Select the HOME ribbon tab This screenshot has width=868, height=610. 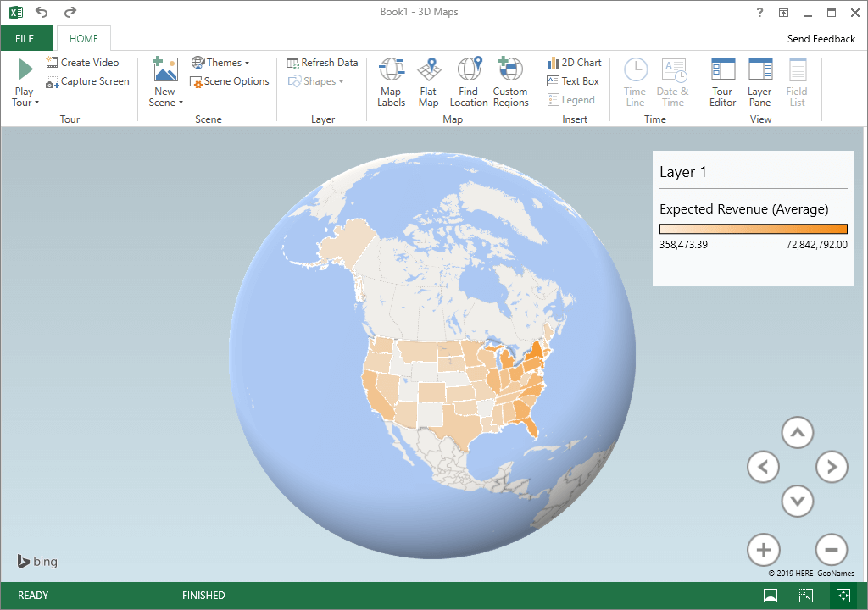83,38
